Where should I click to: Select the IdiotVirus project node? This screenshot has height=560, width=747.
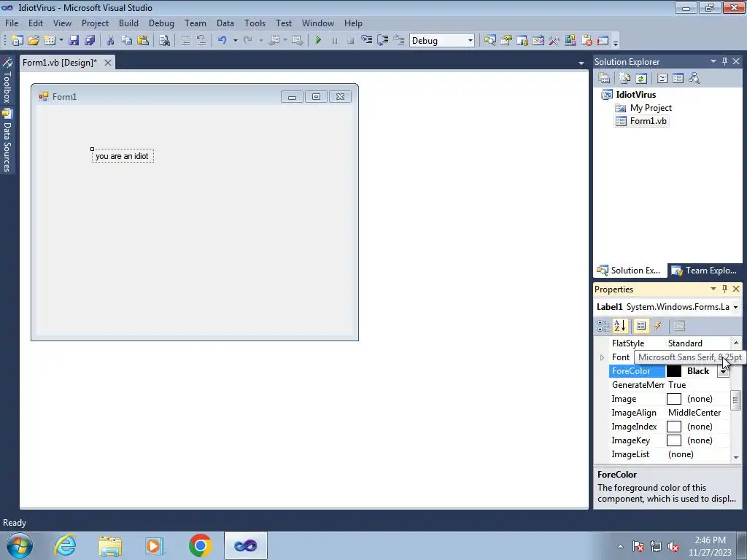(x=636, y=95)
